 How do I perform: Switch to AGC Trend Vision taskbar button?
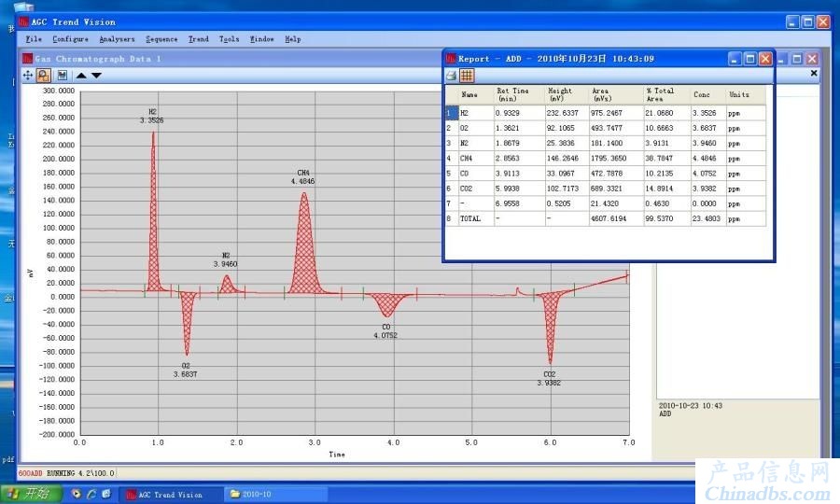171,495
